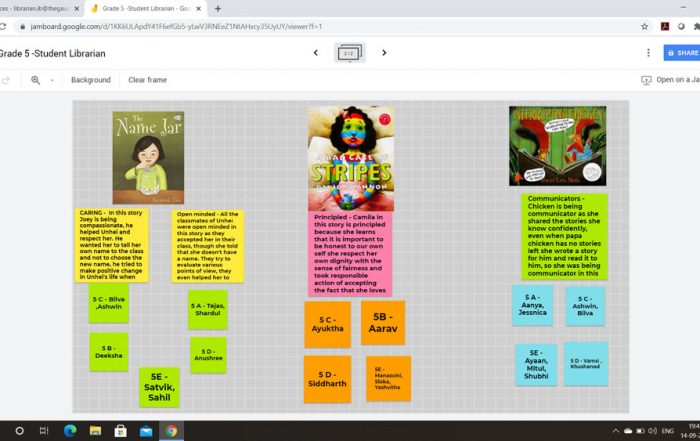
Task: Open the Mail app from the taskbar
Action: coord(146,431)
